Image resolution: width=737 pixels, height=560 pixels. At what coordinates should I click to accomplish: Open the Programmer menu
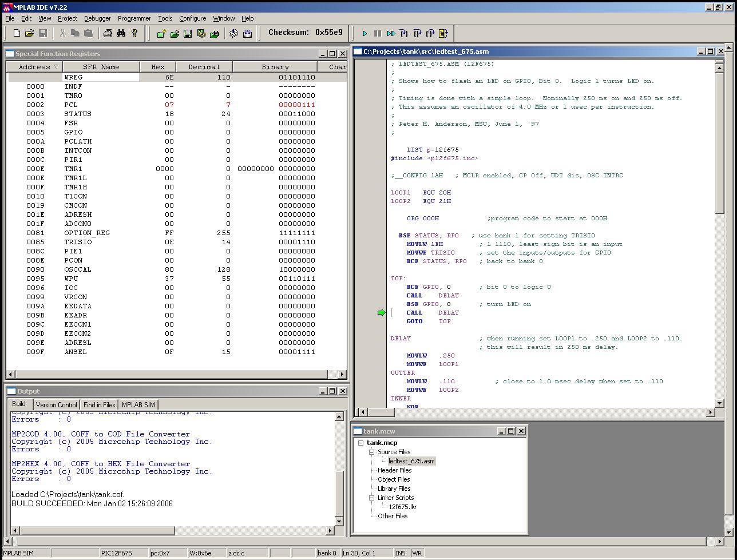pyautogui.click(x=134, y=18)
